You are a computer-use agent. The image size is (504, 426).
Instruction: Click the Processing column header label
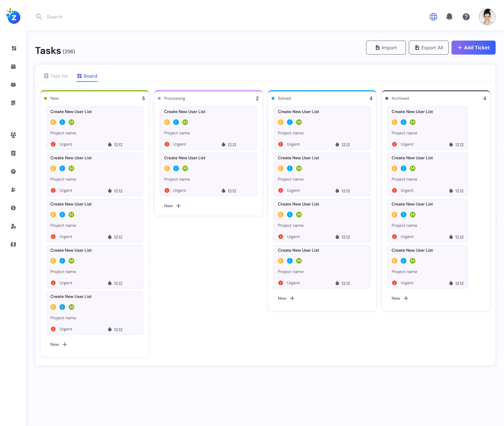click(175, 98)
